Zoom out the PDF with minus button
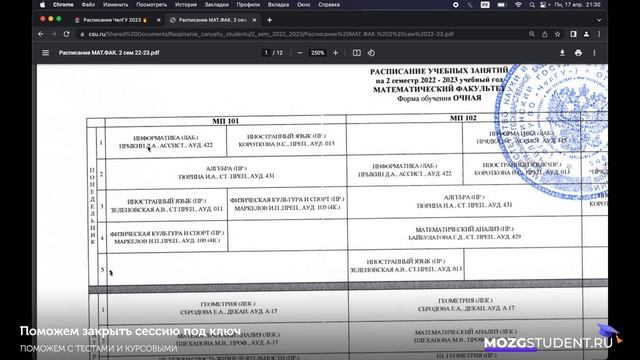Image resolution: width=640 pixels, height=360 pixels. [300, 53]
